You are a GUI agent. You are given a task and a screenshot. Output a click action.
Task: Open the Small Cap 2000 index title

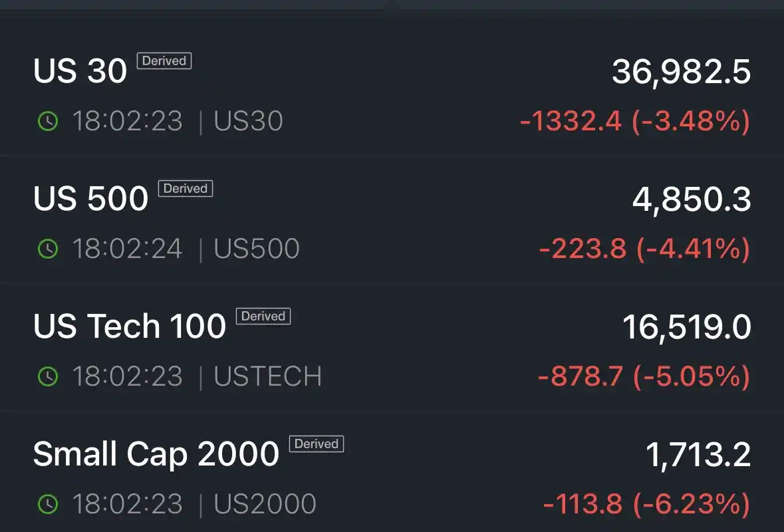coord(156,454)
